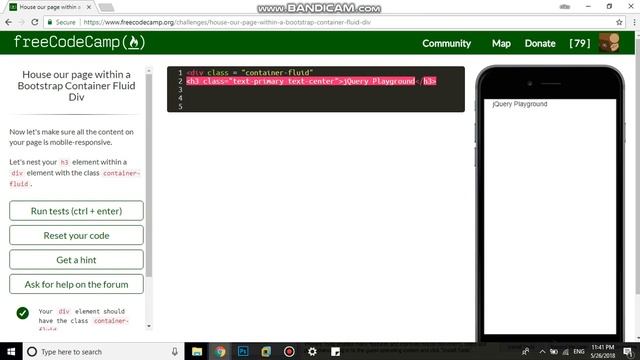
Task: Click Reset your code
Action: (76, 235)
